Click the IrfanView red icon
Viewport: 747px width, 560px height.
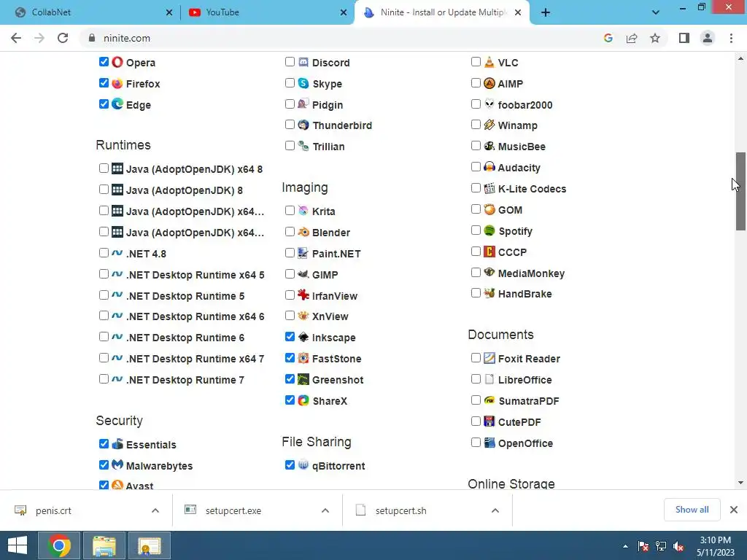(x=303, y=295)
